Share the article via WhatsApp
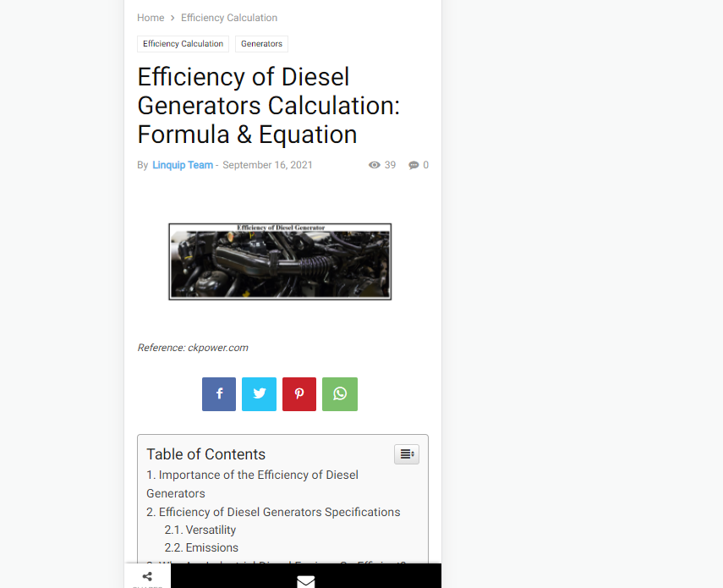The width and height of the screenshot is (723, 588). (x=340, y=394)
